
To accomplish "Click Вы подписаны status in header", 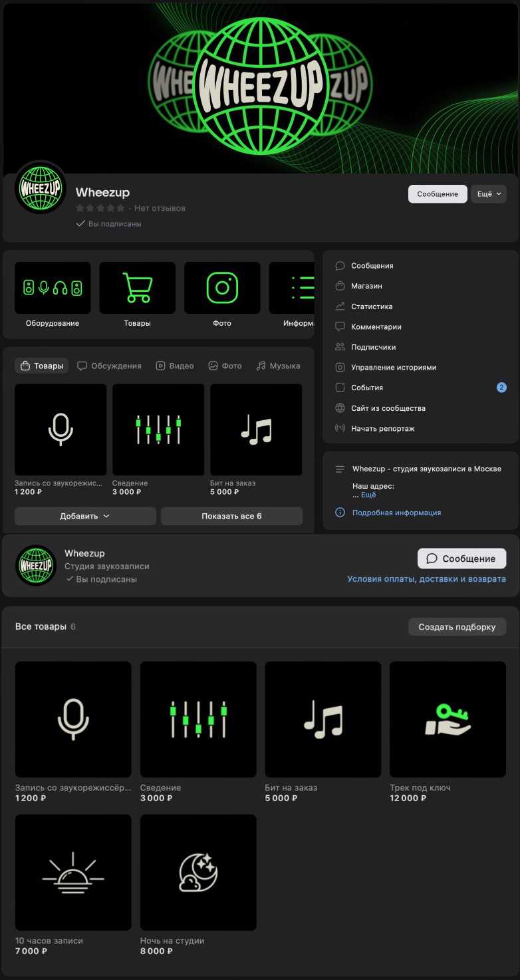I will coord(108,224).
